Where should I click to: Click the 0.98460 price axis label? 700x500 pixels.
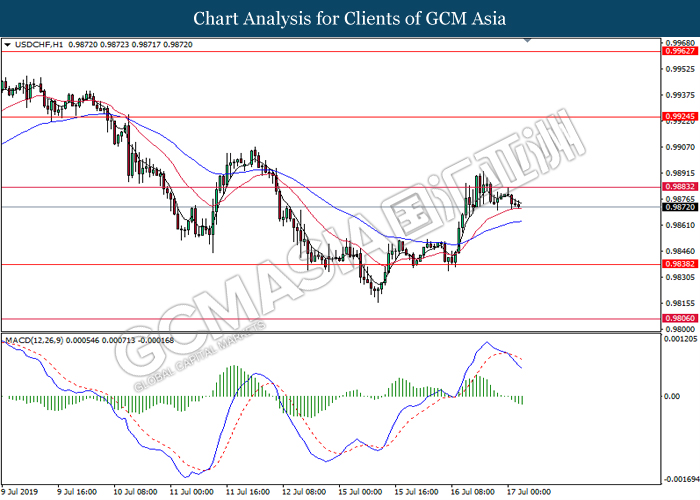coord(680,251)
